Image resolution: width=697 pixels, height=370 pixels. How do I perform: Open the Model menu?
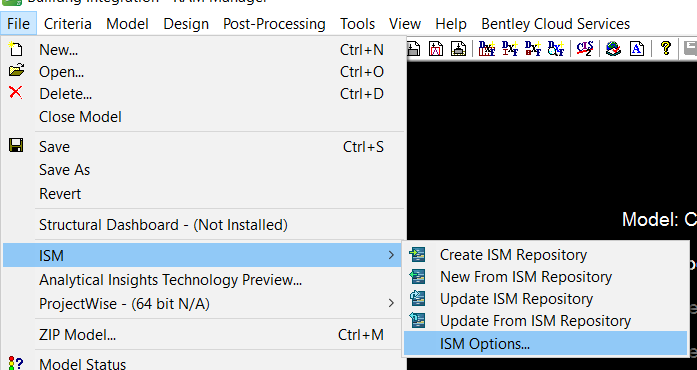127,24
